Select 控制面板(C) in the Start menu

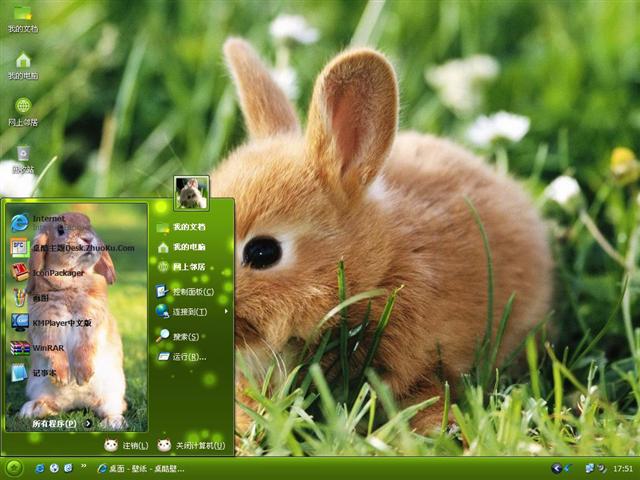tap(190, 292)
